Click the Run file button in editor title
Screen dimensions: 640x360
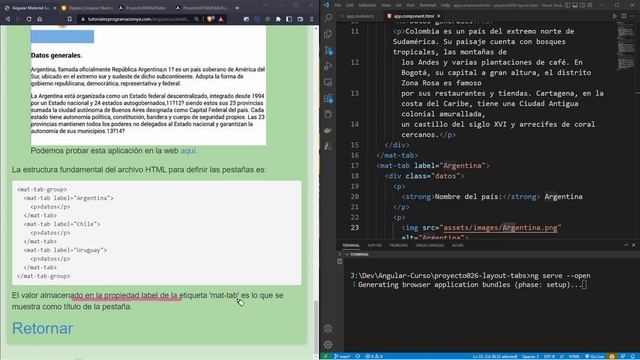tap(615, 16)
